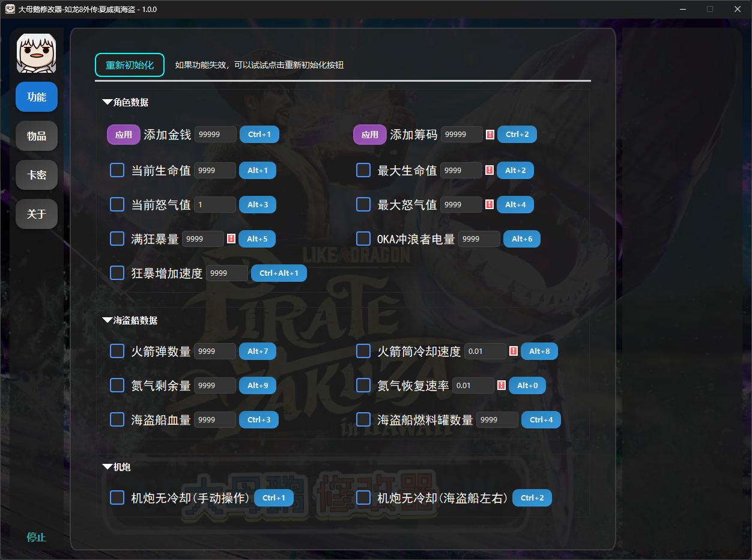
Task: Click Ctrl+2 hotkey button for 添加筹码
Action: click(517, 135)
